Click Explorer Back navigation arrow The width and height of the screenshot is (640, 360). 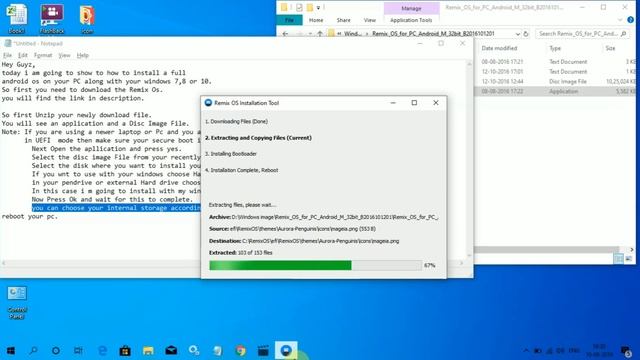(x=285, y=33)
